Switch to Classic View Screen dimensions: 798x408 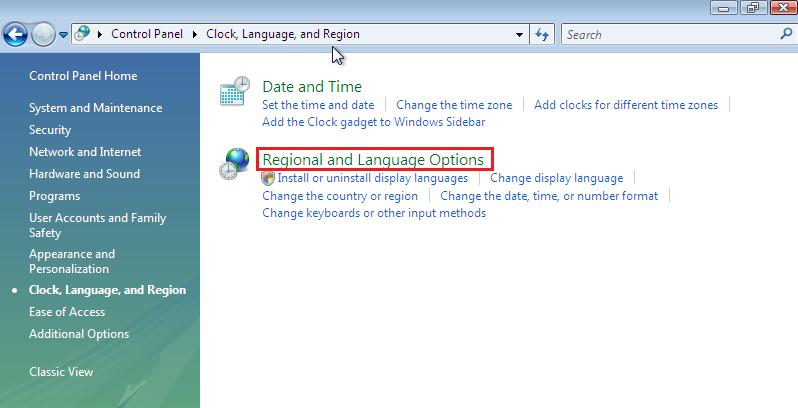61,372
